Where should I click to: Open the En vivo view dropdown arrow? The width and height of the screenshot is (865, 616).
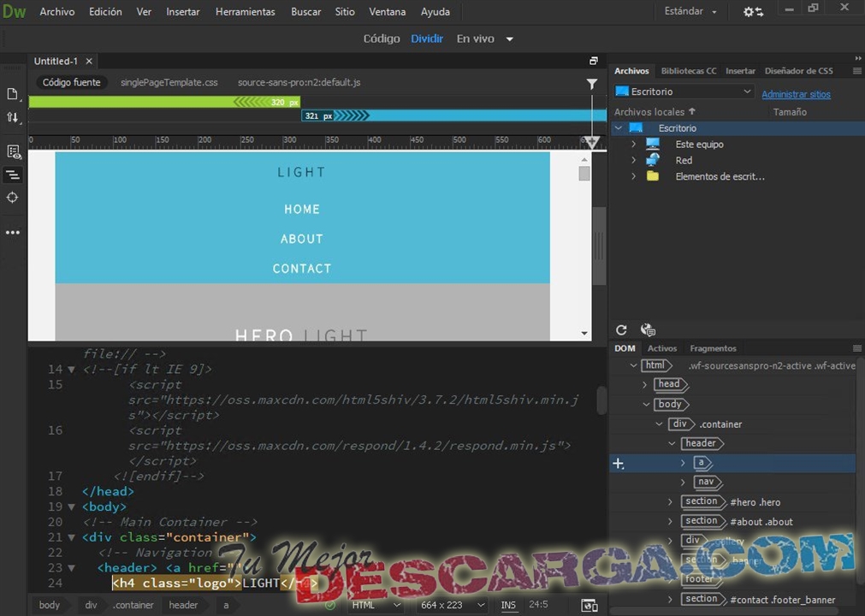click(510, 39)
